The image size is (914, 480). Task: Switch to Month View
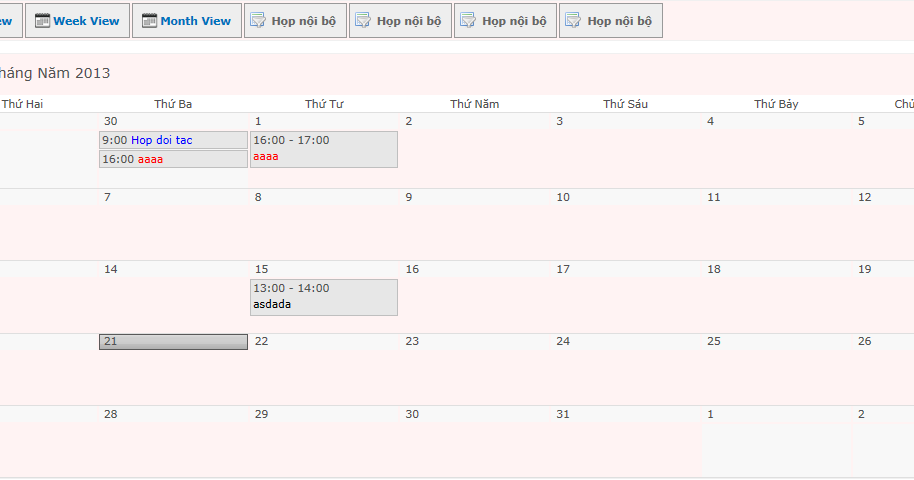187,20
